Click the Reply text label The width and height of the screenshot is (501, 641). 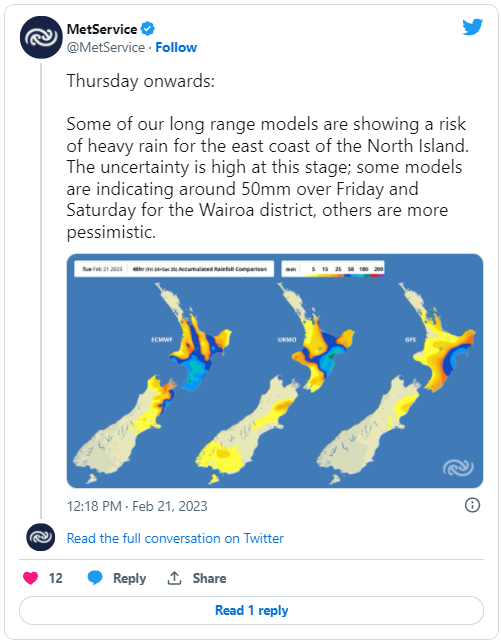coord(130,578)
